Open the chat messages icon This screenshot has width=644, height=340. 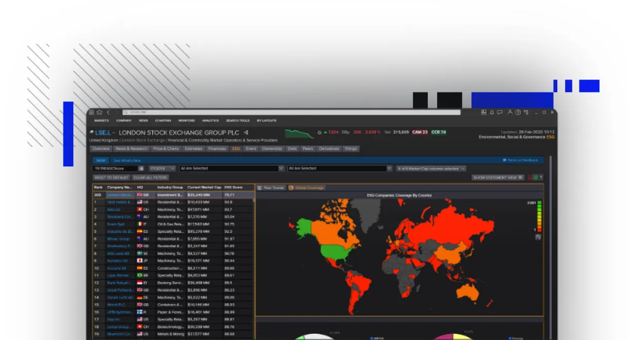(500, 112)
